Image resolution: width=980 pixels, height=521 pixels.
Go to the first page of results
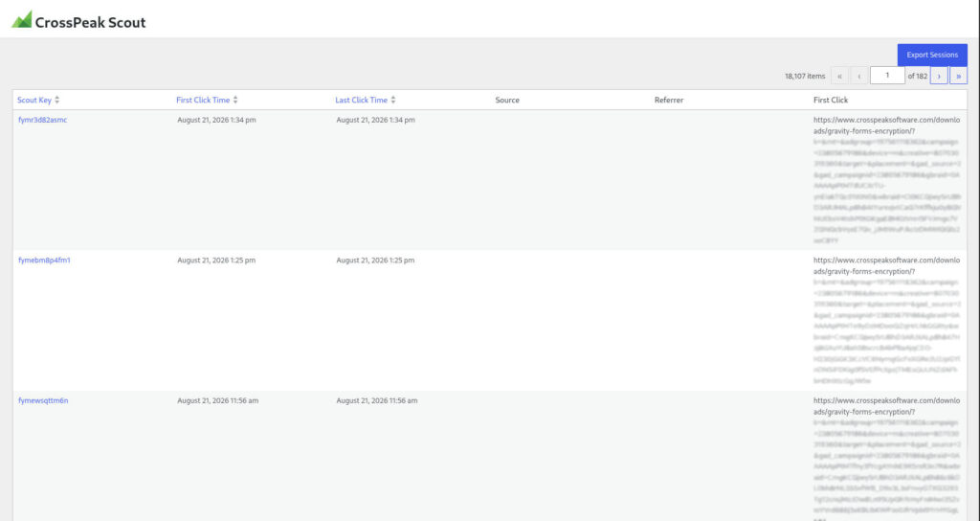tap(839, 76)
